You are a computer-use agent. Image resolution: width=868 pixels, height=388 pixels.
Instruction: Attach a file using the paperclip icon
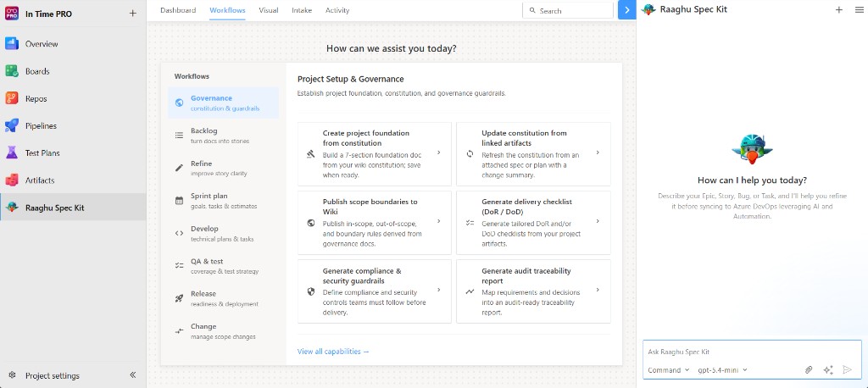point(809,369)
